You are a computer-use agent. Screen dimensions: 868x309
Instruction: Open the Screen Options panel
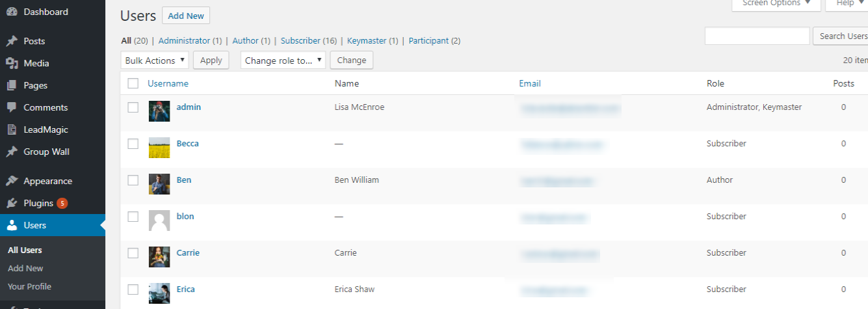(x=776, y=4)
